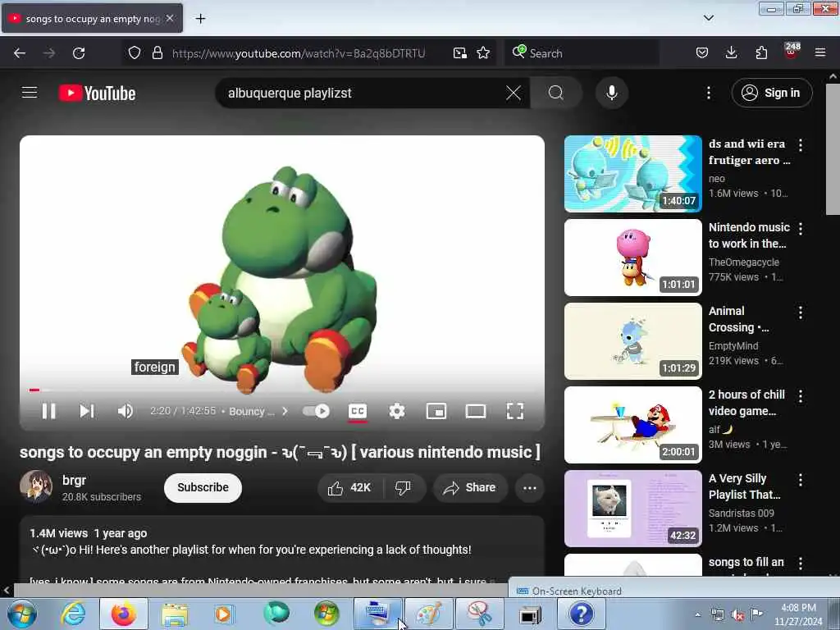
Task: Open YouTube settings three-dot menu
Action: point(709,93)
